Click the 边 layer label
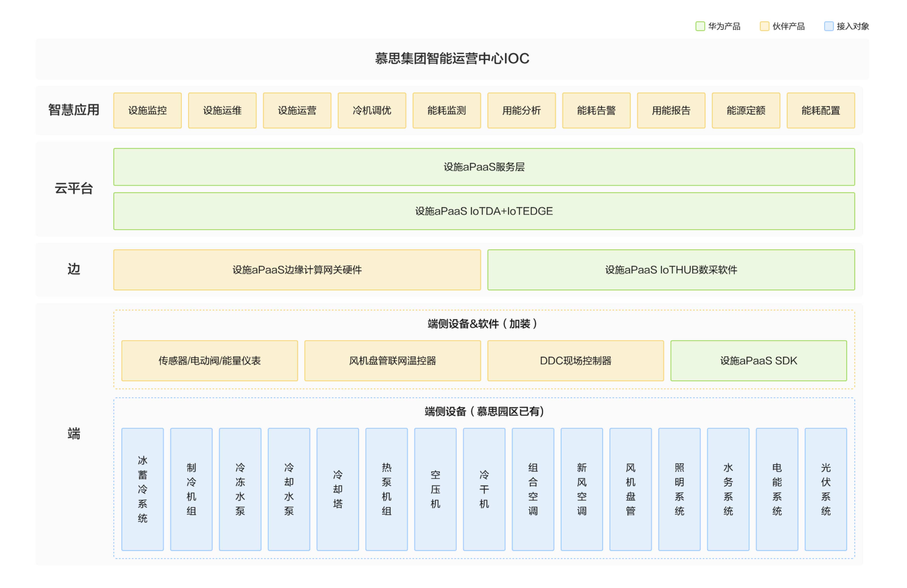The width and height of the screenshot is (907, 588). point(74,269)
